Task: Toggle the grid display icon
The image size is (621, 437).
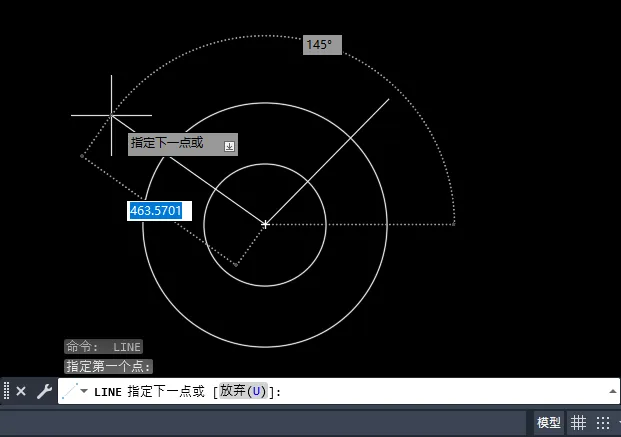Action: [579, 423]
